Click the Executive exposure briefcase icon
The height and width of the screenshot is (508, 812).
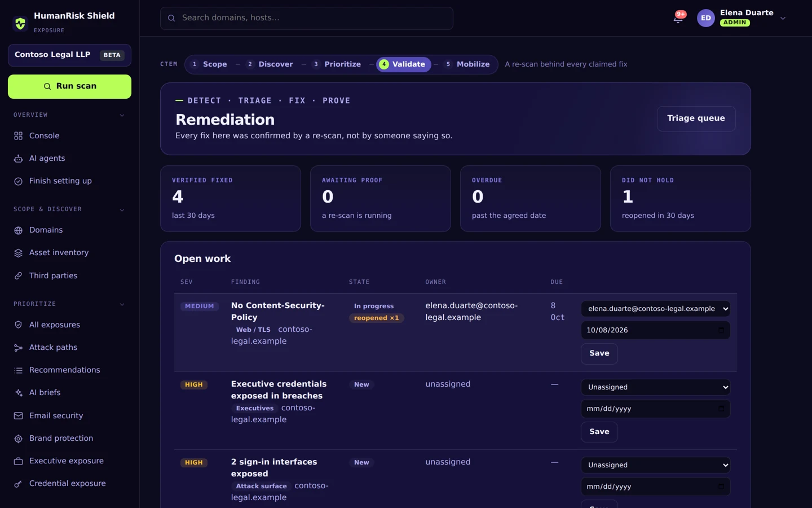click(18, 461)
